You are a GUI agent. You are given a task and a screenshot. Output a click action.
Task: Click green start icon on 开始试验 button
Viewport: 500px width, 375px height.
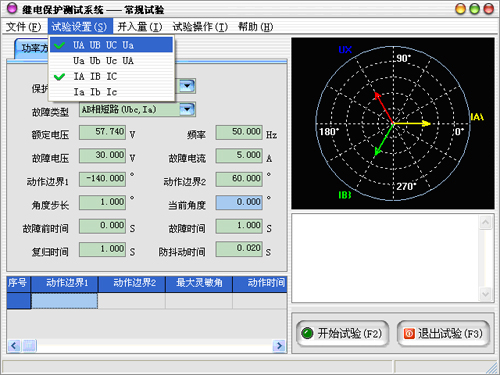point(307,333)
